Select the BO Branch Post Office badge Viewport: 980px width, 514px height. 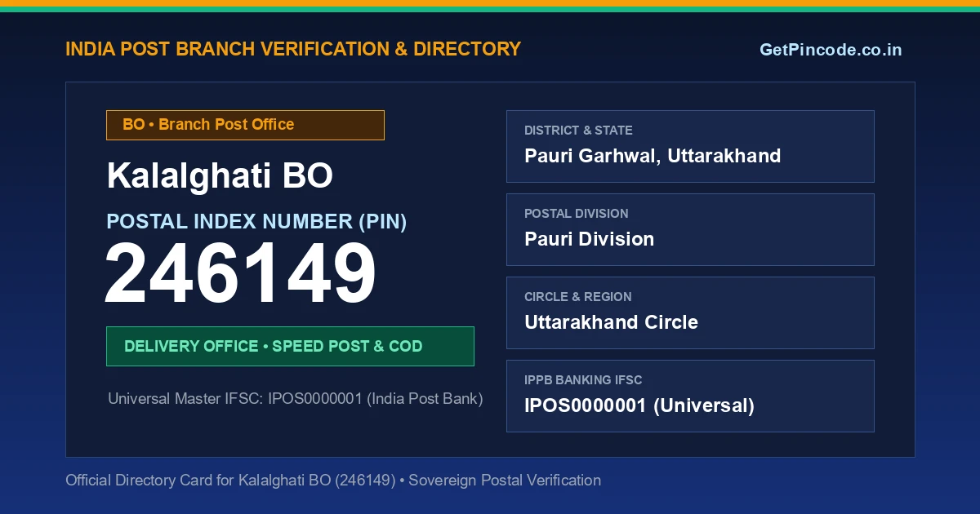tap(245, 125)
